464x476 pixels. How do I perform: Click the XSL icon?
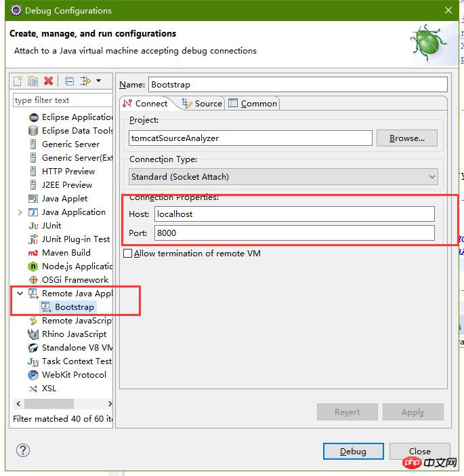pos(33,389)
